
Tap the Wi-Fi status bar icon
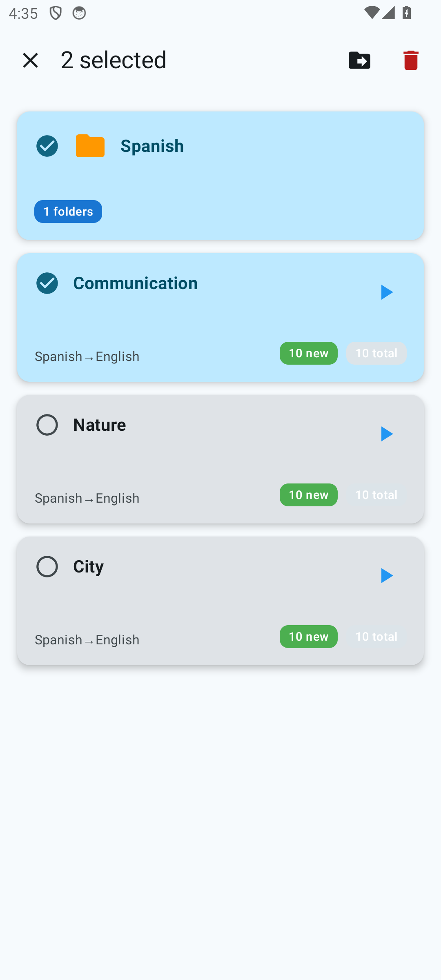click(371, 13)
